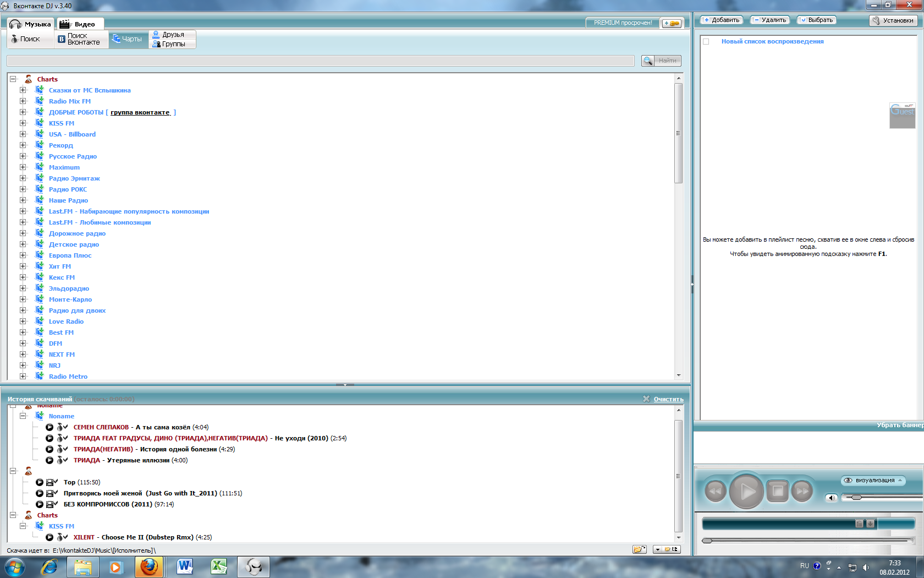Click the search input field
Image resolution: width=924 pixels, height=578 pixels.
click(x=321, y=61)
